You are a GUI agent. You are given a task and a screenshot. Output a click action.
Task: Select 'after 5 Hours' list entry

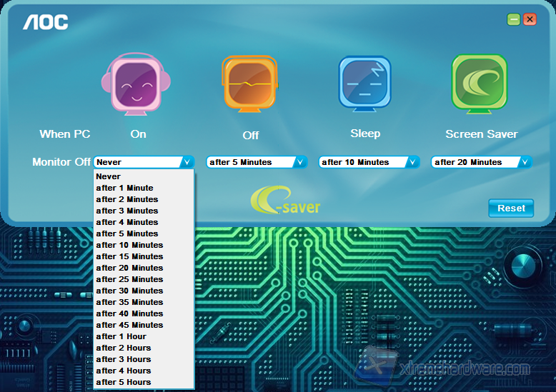(123, 382)
